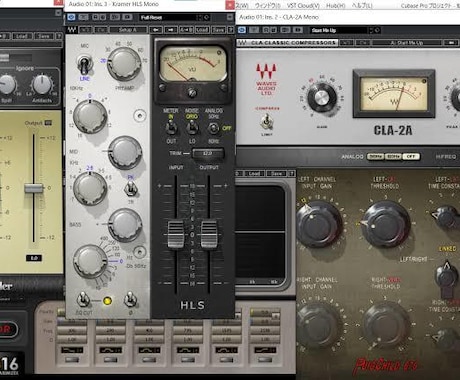Open VST Cloud(V) menu
The image size is (460, 380).
pyautogui.click(x=303, y=5)
